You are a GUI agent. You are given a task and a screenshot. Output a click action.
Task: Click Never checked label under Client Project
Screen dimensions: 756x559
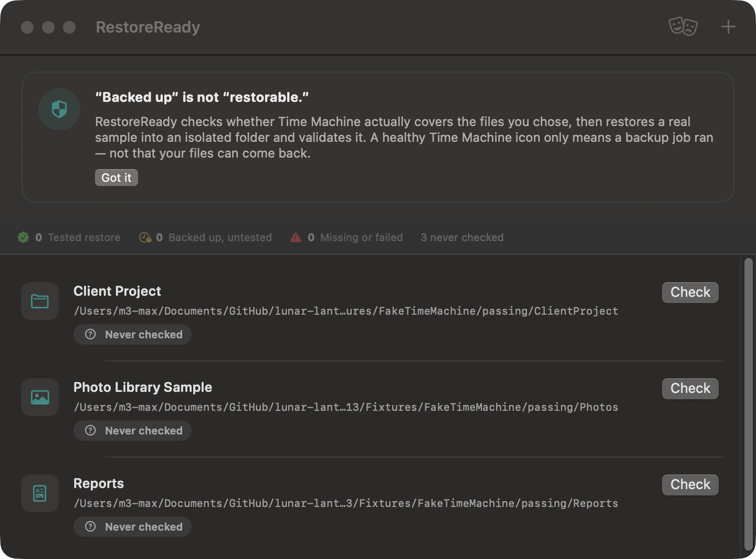point(144,335)
